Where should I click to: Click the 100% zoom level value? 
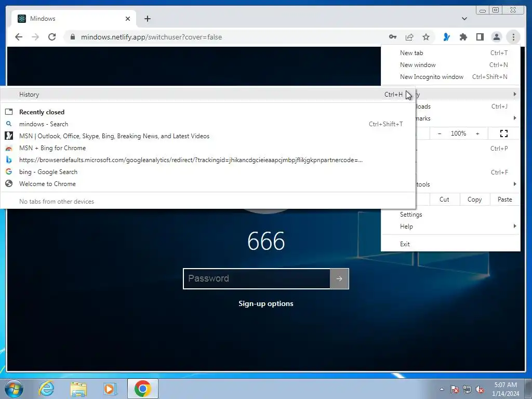[458, 134]
